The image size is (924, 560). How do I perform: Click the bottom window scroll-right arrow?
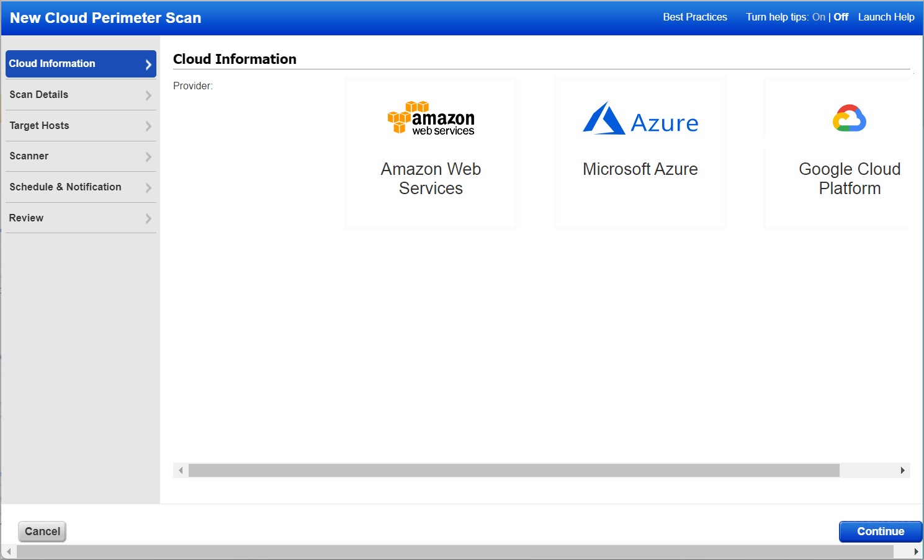(x=916, y=551)
